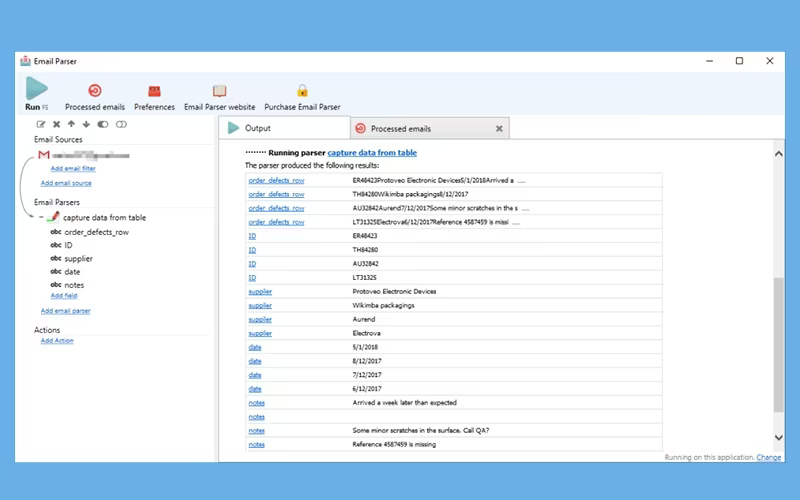
Task: Click the delete X icon in sidebar toolbar
Action: pyautogui.click(x=57, y=124)
